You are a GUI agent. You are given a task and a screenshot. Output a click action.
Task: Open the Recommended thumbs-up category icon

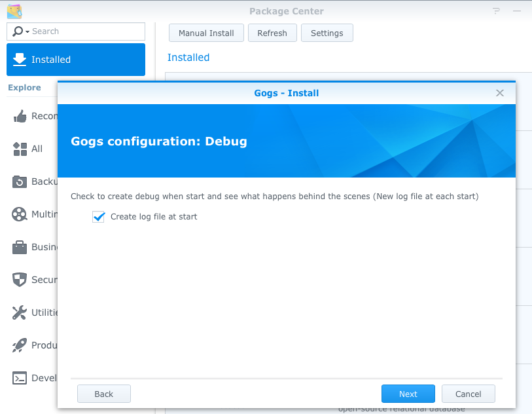(20, 116)
